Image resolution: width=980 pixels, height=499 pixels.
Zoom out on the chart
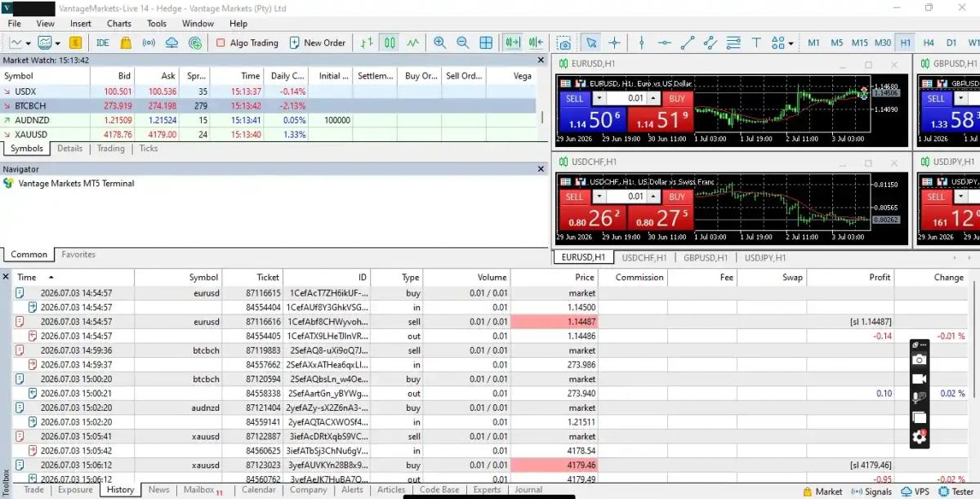pos(462,42)
